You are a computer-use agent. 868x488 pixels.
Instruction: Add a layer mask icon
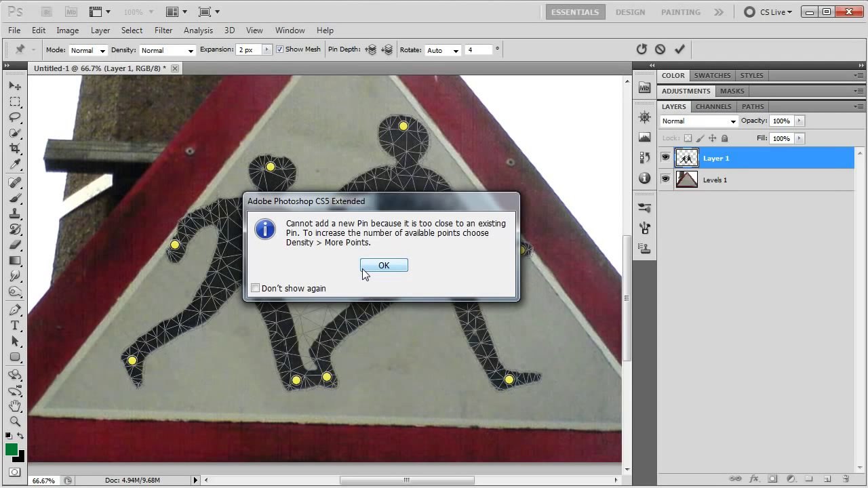coord(772,479)
